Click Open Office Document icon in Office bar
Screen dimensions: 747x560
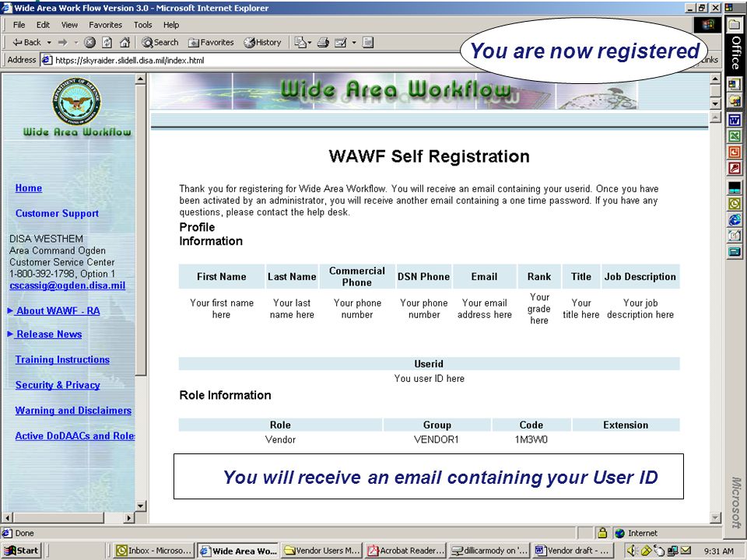pos(735,101)
